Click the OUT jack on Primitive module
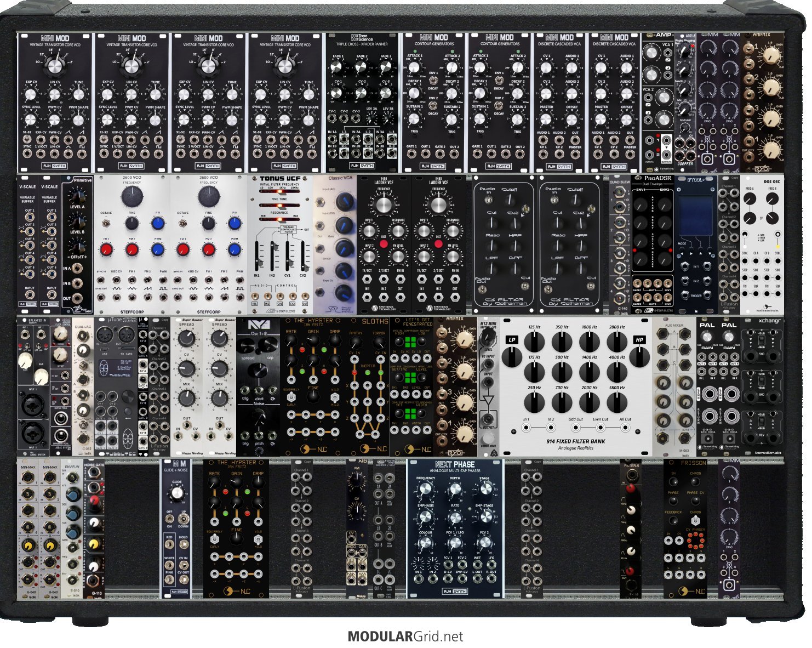Image resolution: width=812 pixels, height=648 pixels. (x=78, y=298)
